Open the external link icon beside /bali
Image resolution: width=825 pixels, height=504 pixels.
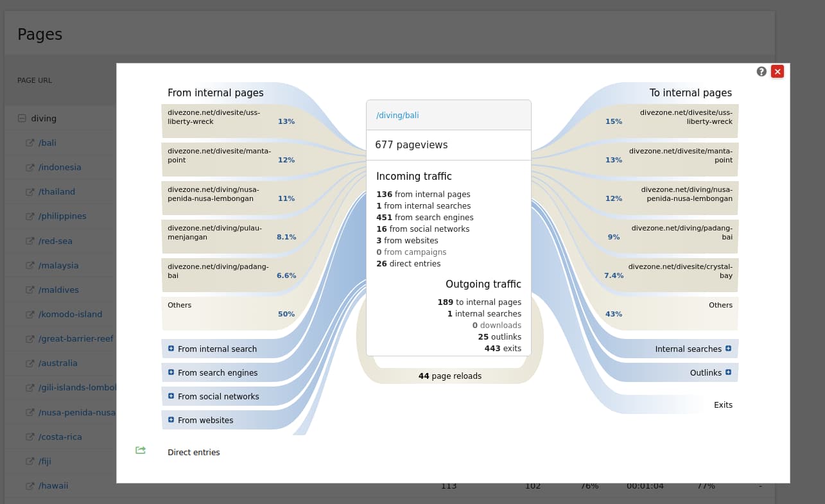pyautogui.click(x=30, y=143)
